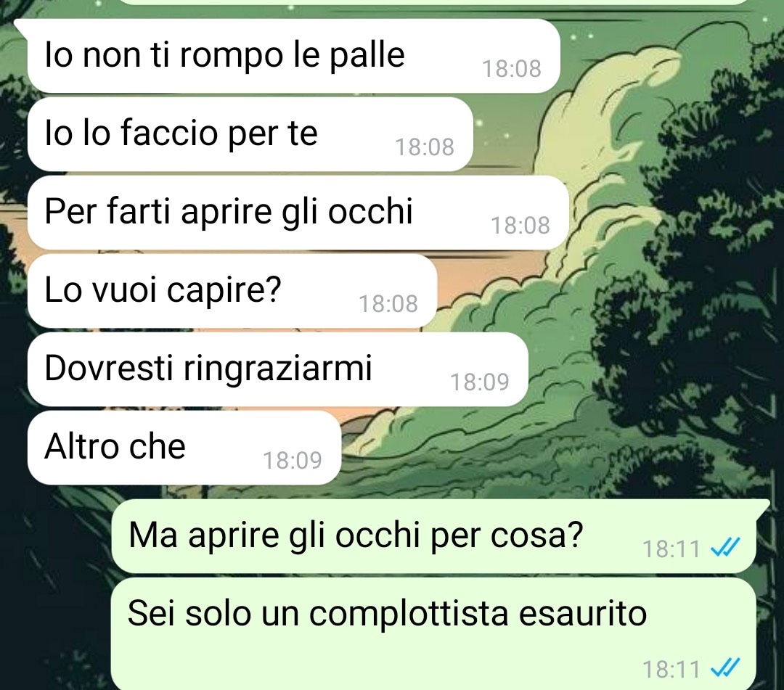Click blue read ticks on "per cosa?" message
This screenshot has height=690, width=784.
(x=725, y=549)
